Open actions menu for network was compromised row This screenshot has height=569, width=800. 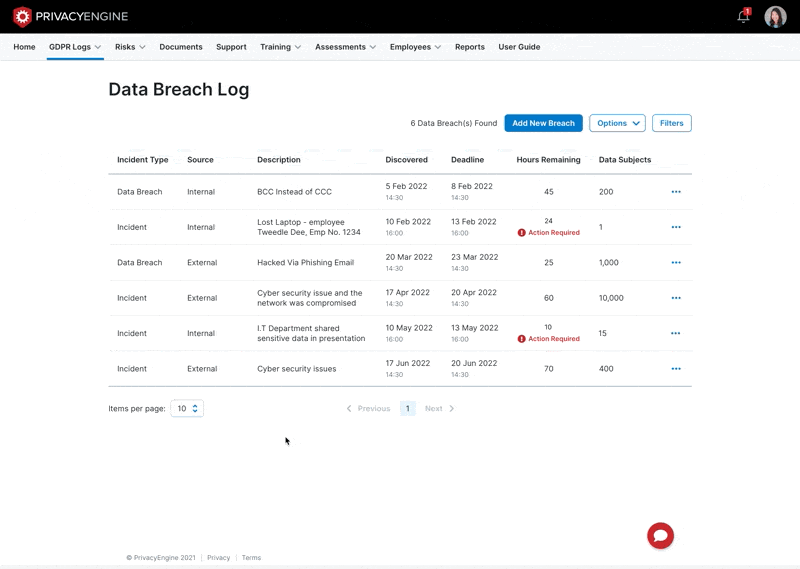[x=676, y=298]
